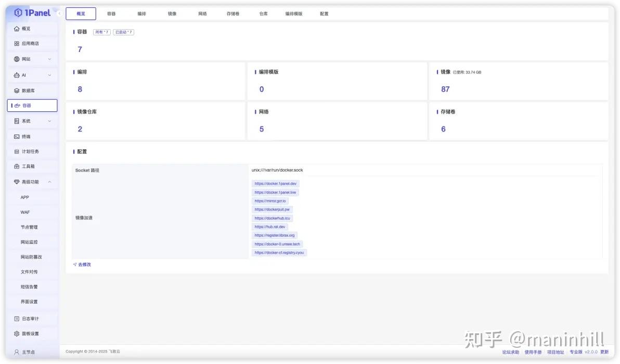Screen dimensions: 620x364
Task: Switch to the 镜像 images tab
Action: 172,14
